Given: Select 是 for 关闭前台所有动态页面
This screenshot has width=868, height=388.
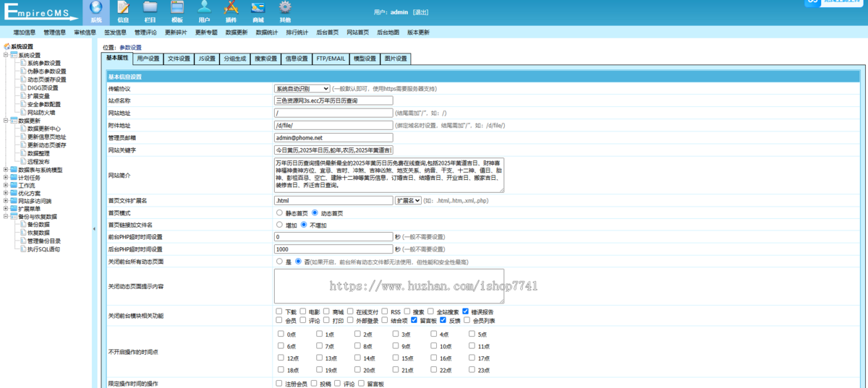Looking at the screenshot, I should [279, 261].
